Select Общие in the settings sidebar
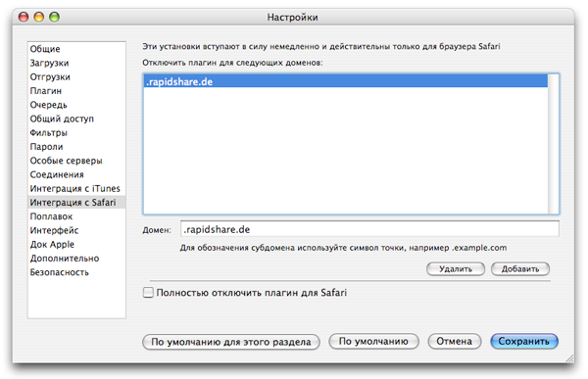This screenshot has width=588, height=379. (76, 49)
